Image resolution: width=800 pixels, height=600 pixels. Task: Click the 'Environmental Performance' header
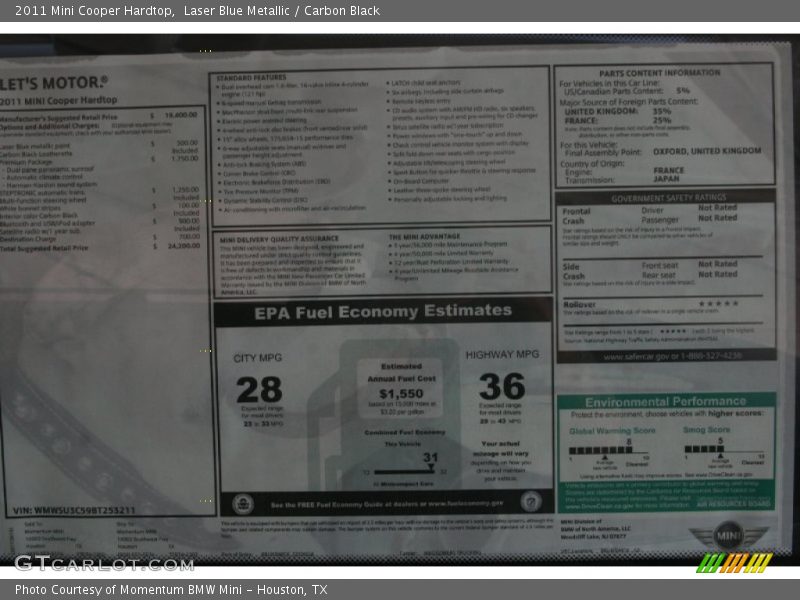pyautogui.click(x=665, y=402)
